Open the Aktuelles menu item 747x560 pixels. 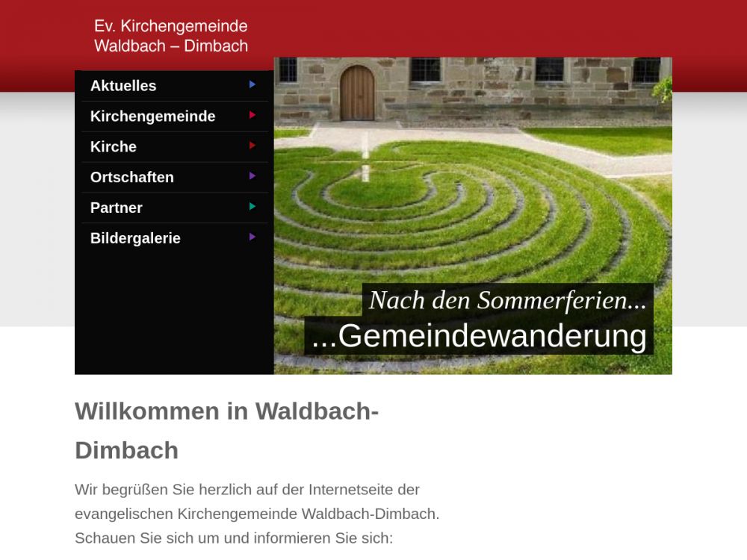coord(123,86)
